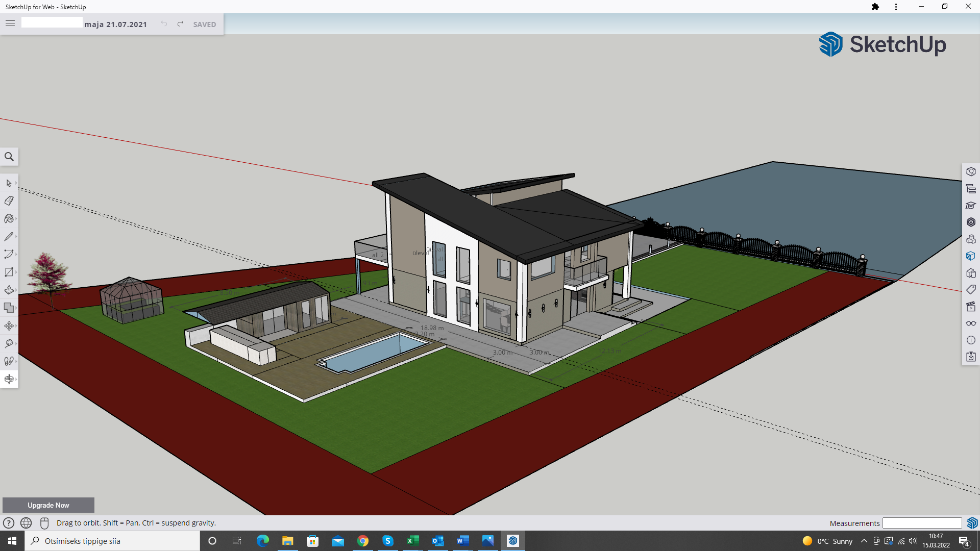Viewport: 980px width, 551px height.
Task: Click the Undo arrow button
Action: pyautogui.click(x=164, y=24)
